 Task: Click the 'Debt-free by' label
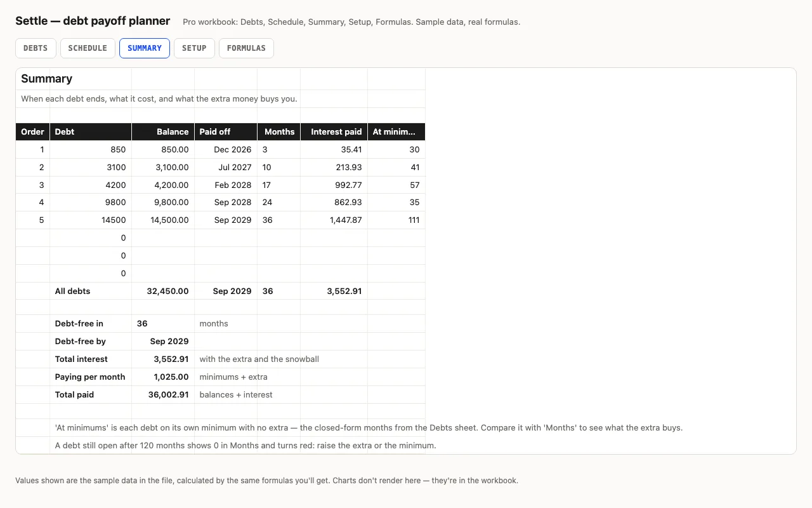click(x=91, y=341)
